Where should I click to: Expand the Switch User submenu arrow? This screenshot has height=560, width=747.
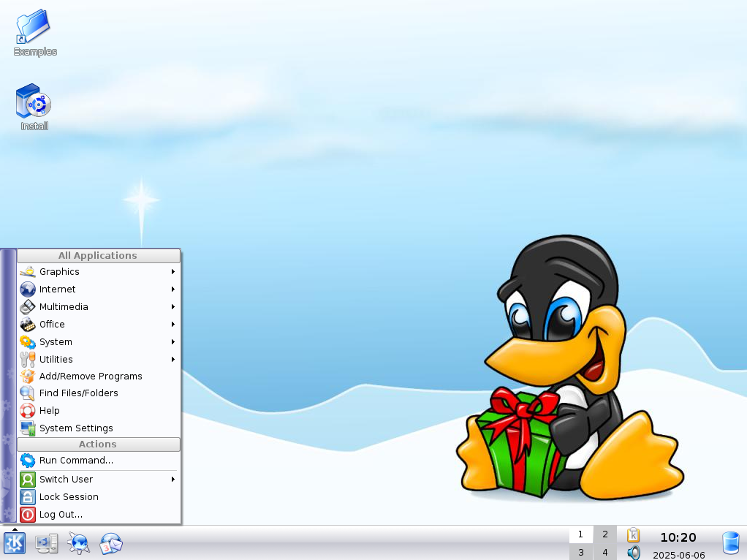[x=173, y=479]
